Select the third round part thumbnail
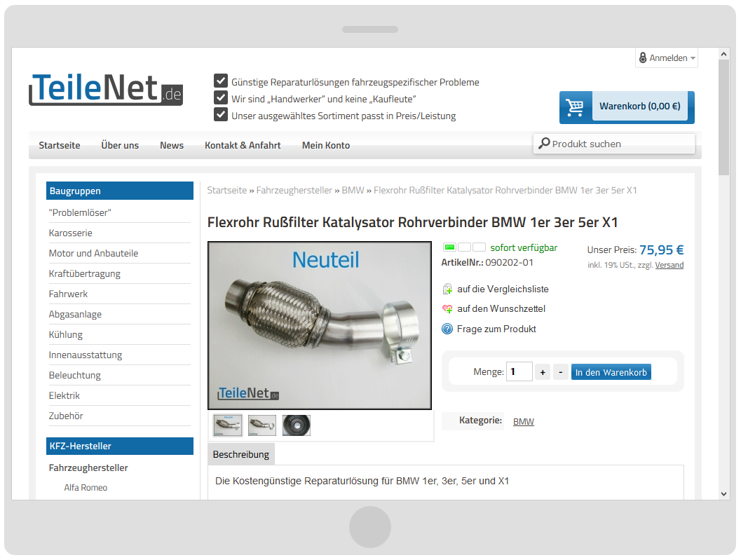741x560 pixels. point(297,425)
